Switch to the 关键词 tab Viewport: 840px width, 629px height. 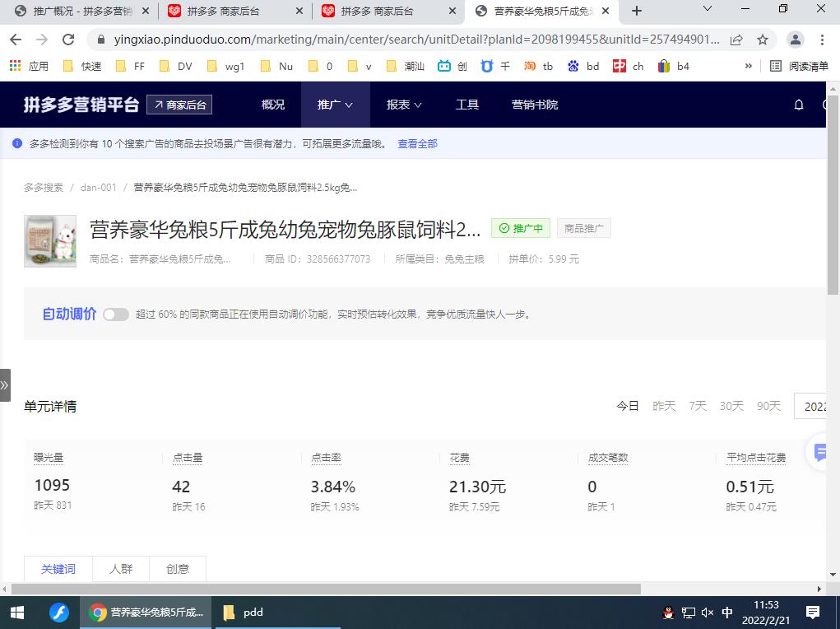(x=58, y=569)
